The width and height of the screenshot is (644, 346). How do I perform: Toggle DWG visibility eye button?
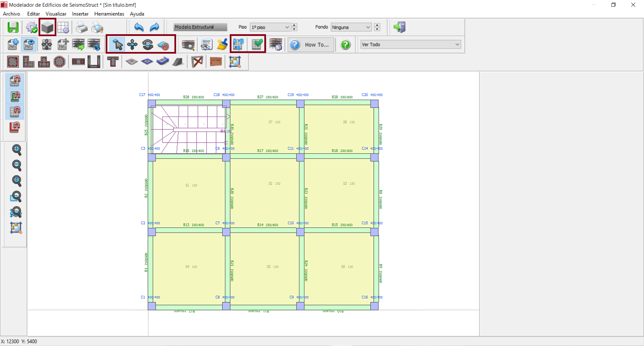29,45
